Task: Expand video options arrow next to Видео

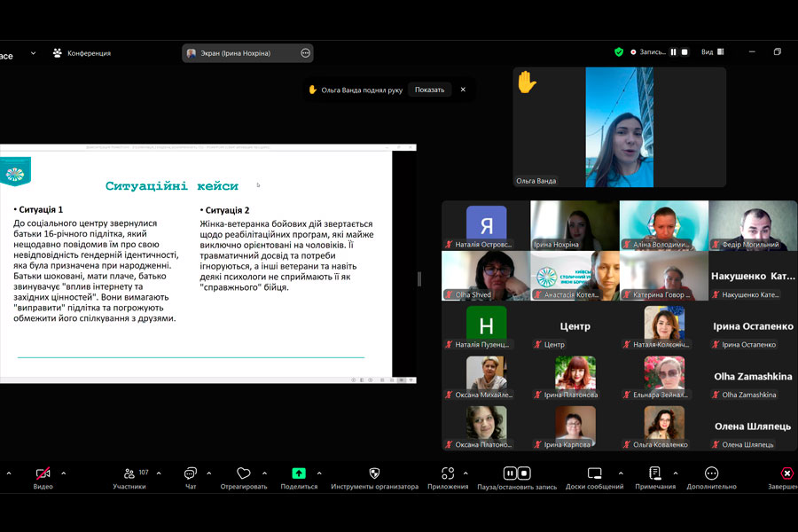Action: [64, 473]
